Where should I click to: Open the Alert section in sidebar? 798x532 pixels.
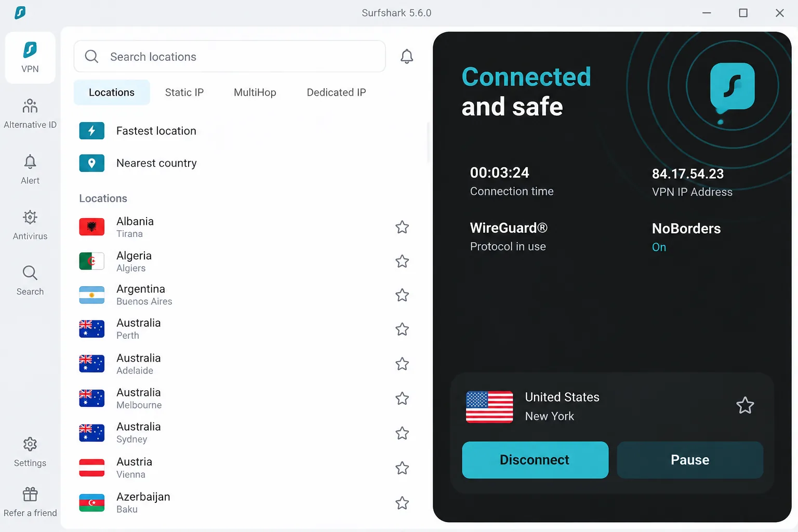point(30,169)
